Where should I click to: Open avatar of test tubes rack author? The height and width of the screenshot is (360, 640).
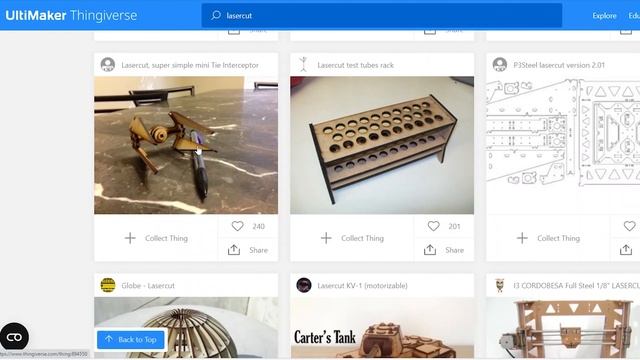(x=303, y=64)
